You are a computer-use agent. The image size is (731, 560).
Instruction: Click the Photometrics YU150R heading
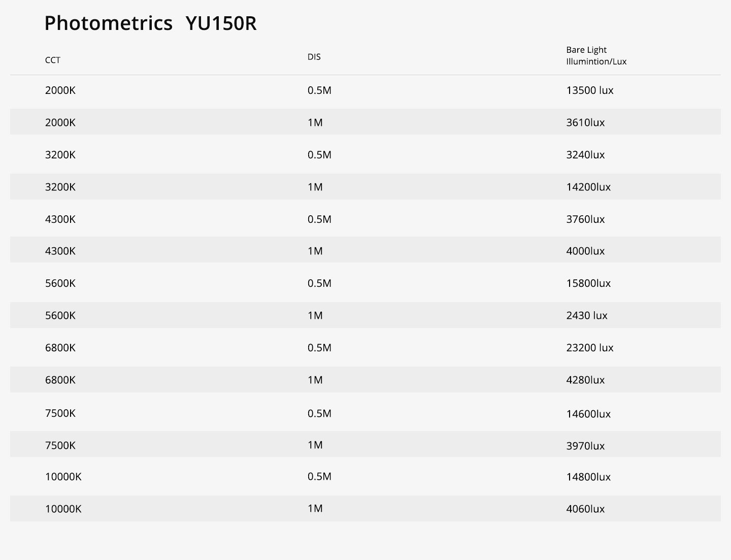(x=150, y=23)
